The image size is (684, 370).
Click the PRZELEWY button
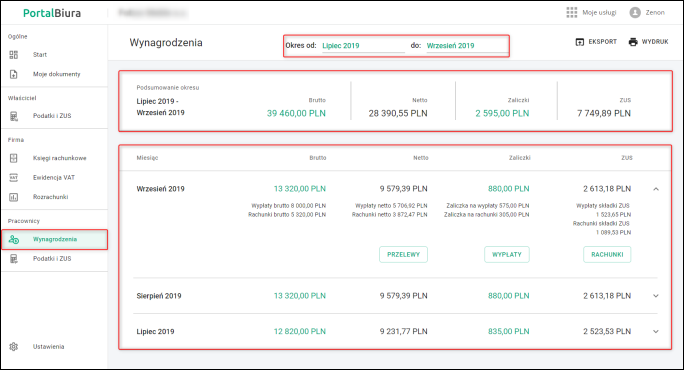click(404, 254)
